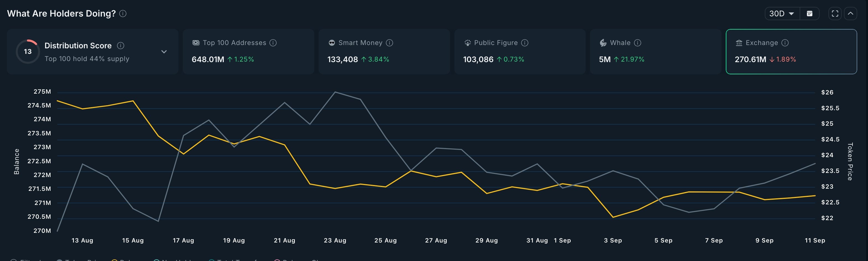Click the Top 100 Addresses card
The width and height of the screenshot is (868, 261).
click(x=248, y=51)
